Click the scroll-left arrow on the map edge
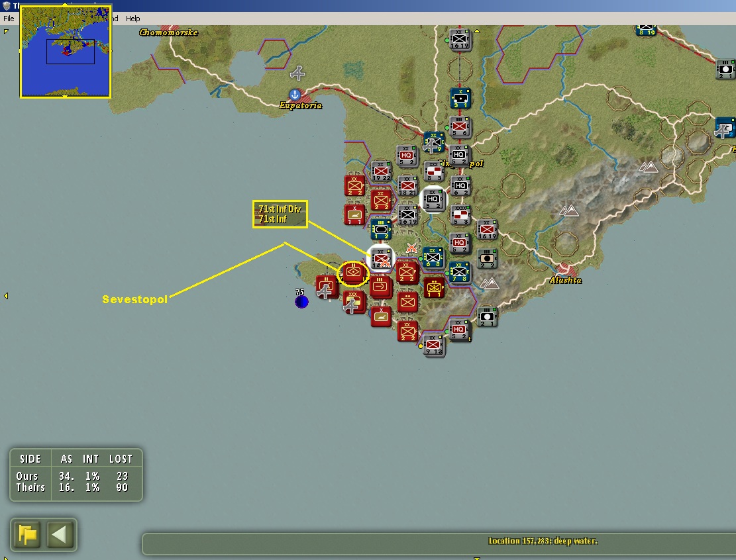Image resolution: width=736 pixels, height=560 pixels. 6,296
